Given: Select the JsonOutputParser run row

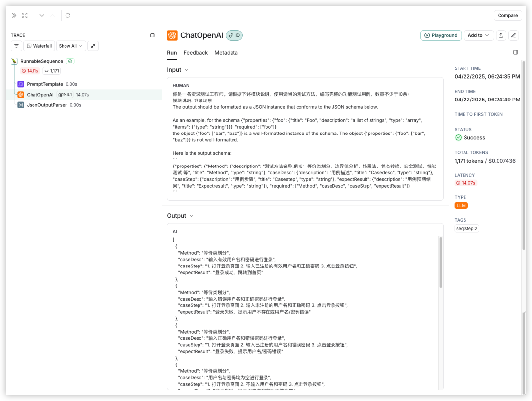Looking at the screenshot, I should click(84, 105).
